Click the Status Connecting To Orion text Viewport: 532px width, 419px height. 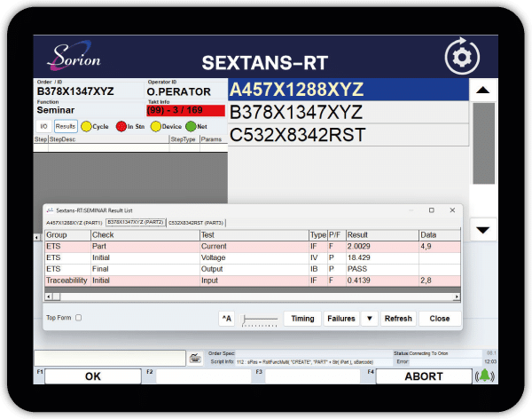pyautogui.click(x=428, y=353)
